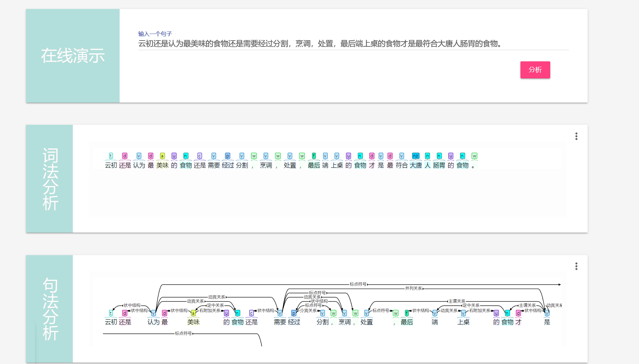
Task: Open the three-dot menu in 句法分析 panel
Action: (x=576, y=266)
